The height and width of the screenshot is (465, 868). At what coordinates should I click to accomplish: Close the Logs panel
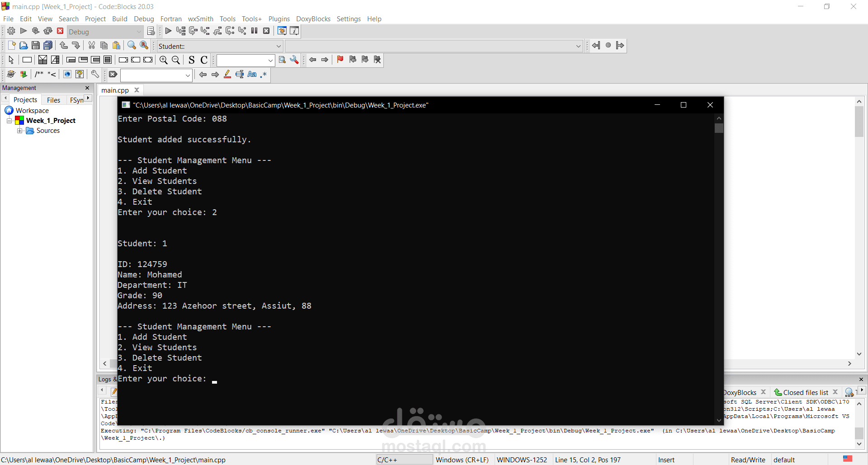point(861,380)
